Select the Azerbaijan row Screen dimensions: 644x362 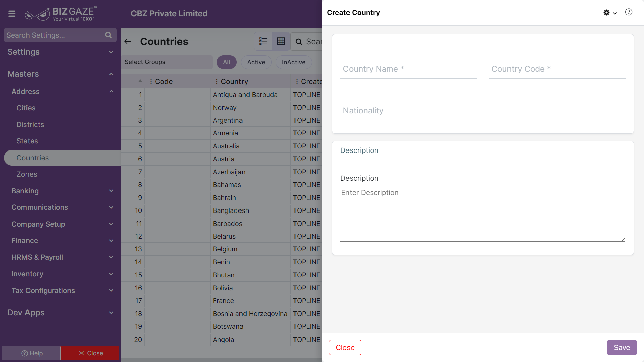coord(221,172)
